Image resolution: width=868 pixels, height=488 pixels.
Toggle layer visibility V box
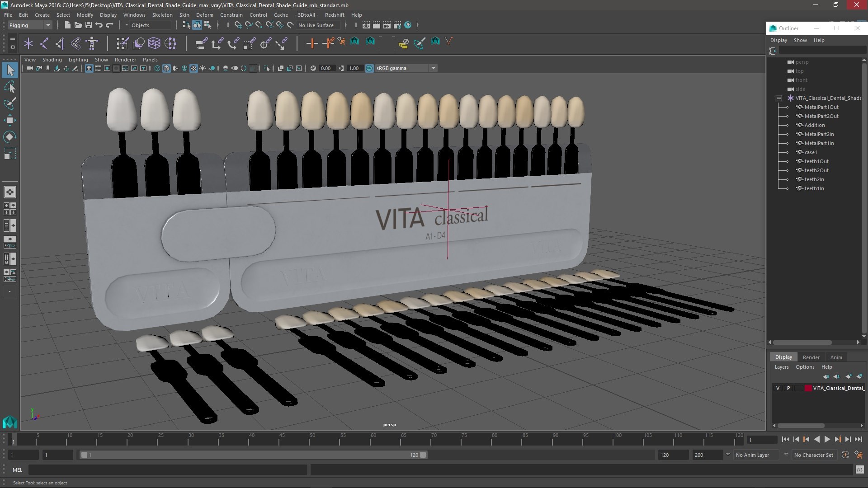pyautogui.click(x=778, y=388)
